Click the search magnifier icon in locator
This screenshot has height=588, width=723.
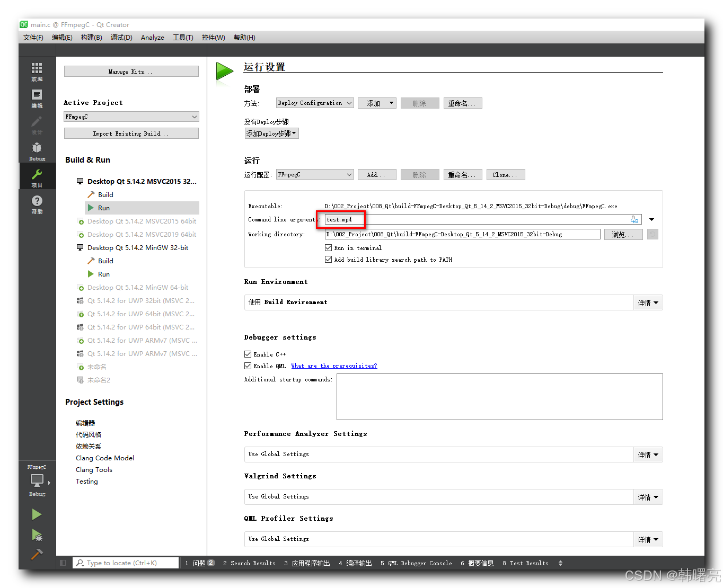point(80,563)
